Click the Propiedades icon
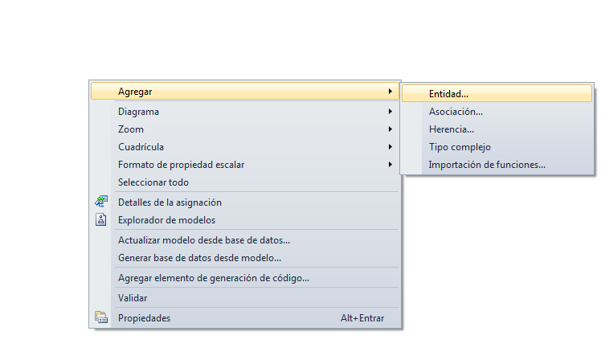The image size is (609, 364). coord(101,317)
